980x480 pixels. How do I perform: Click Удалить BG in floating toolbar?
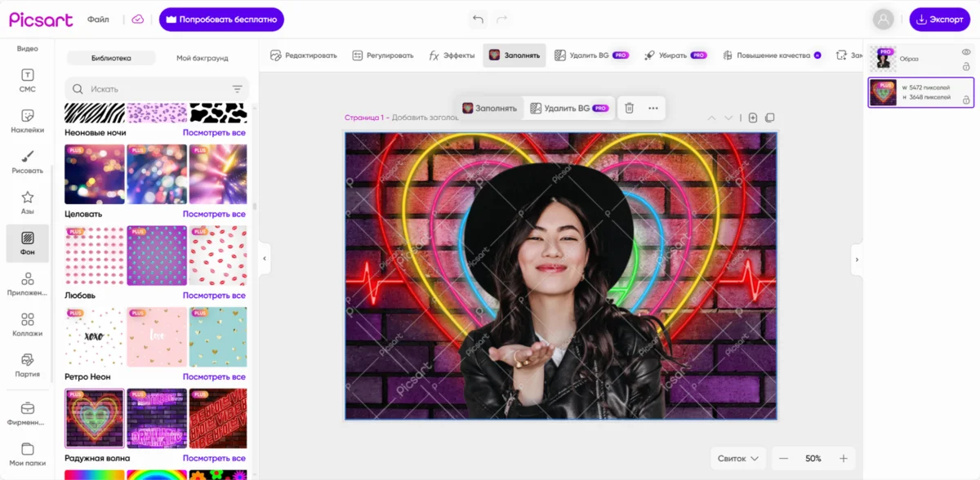(569, 108)
